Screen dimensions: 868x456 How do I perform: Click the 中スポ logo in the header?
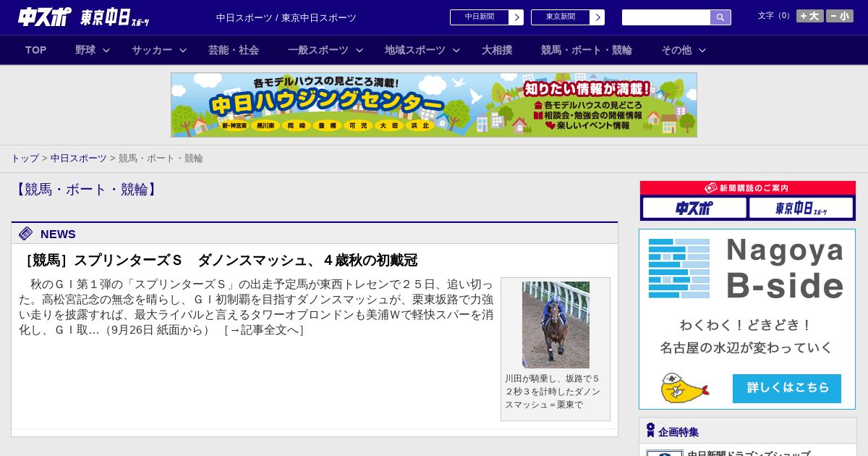[44, 17]
